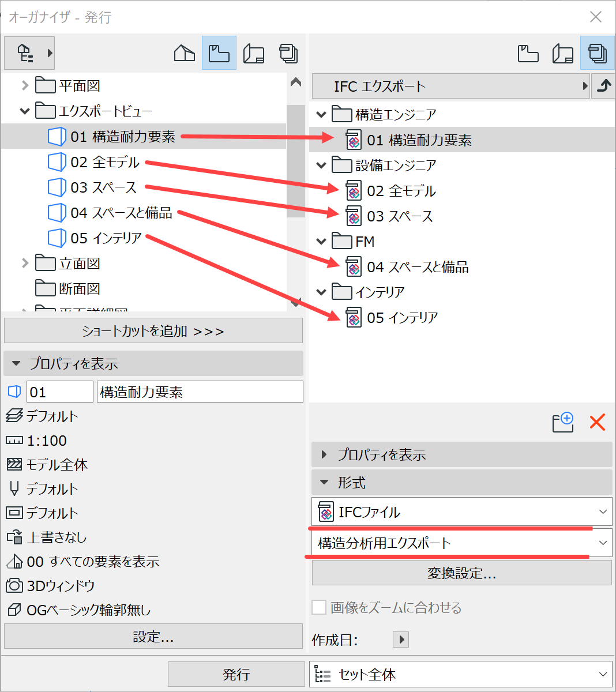
Task: Switch left panel to View Map
Action: (219, 53)
